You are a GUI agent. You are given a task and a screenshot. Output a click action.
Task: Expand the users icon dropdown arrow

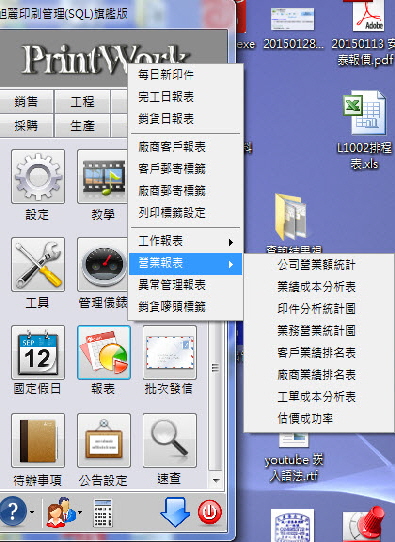coord(80,512)
